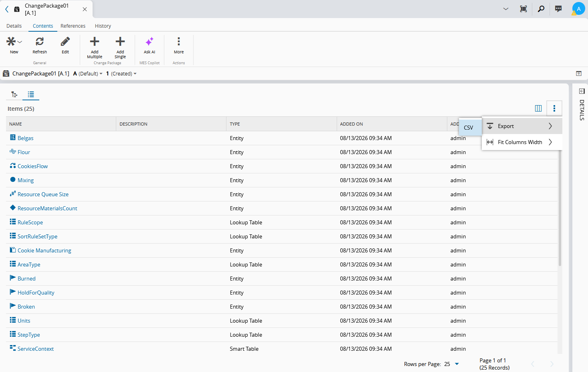588x372 pixels.
Task: Open revision A (Default) dropdown
Action: [88, 74]
